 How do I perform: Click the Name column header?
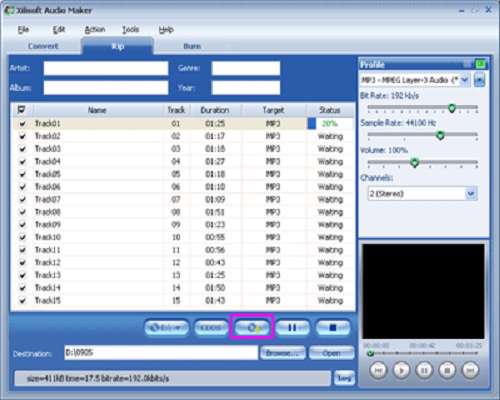point(97,110)
